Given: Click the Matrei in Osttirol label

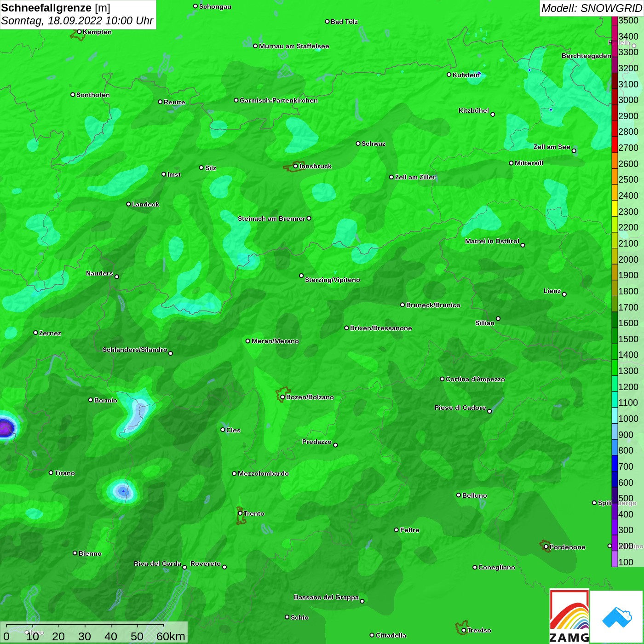Looking at the screenshot, I should [492, 241].
